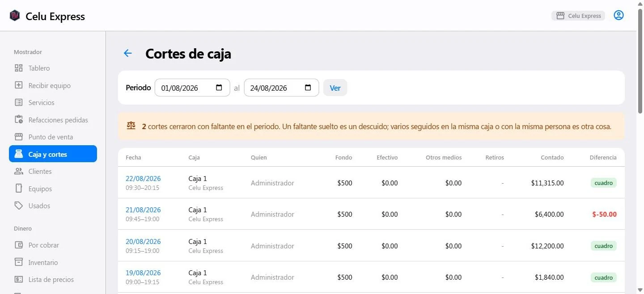Click the end date field 24/08/2026
The height and width of the screenshot is (294, 644).
[x=281, y=88]
